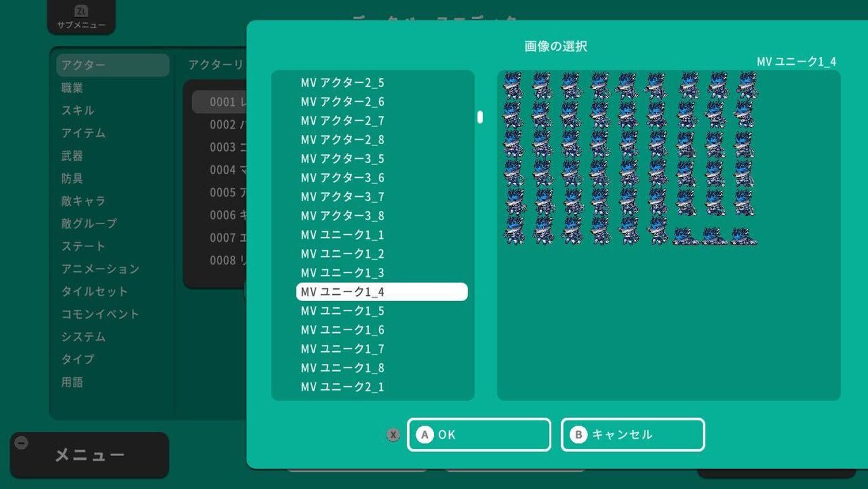The height and width of the screenshot is (489, 868).
Task: Switch to 敵キャラ database category
Action: click(x=113, y=201)
